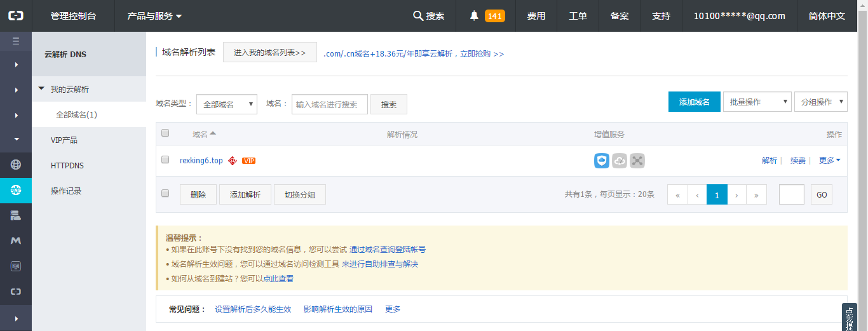
Task: Click the M-shaped icon in left rail
Action: pos(16,241)
